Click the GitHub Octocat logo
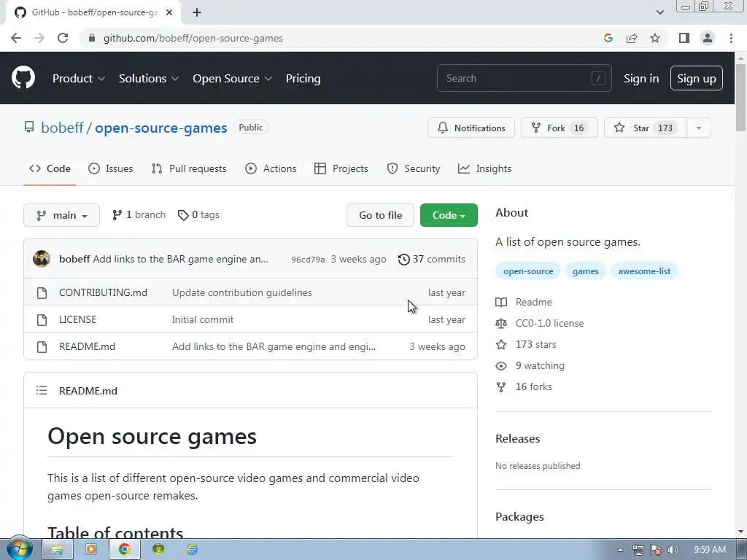 (23, 77)
